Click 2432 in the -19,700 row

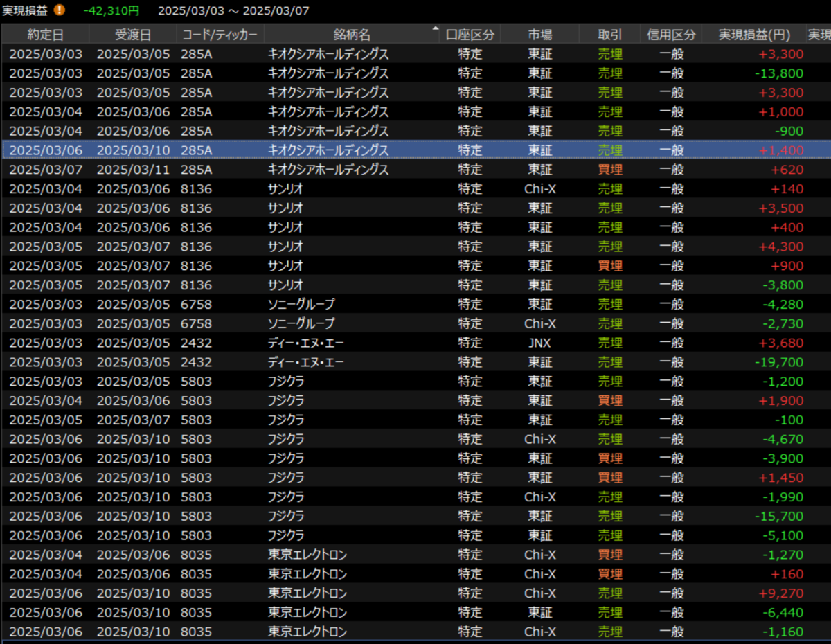(196, 362)
